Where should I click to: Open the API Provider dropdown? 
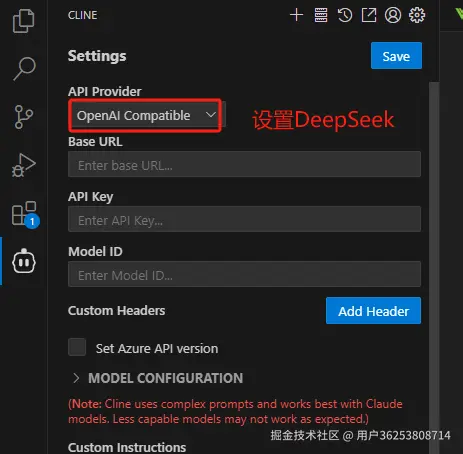coord(146,115)
